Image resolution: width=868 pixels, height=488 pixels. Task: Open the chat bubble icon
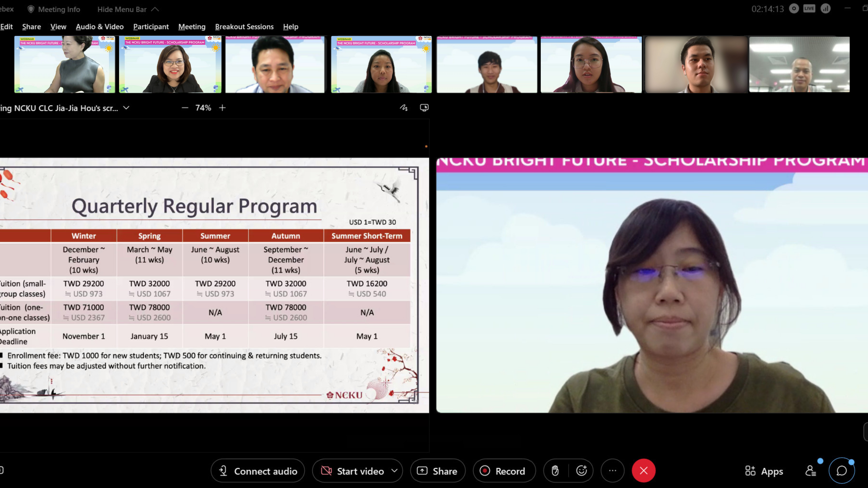tap(841, 471)
